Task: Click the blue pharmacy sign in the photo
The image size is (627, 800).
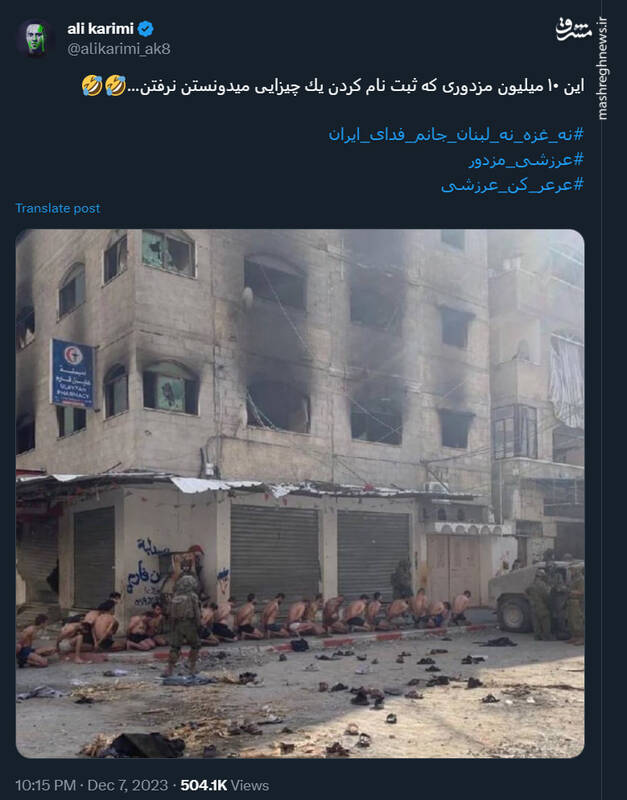Action: click(x=72, y=373)
